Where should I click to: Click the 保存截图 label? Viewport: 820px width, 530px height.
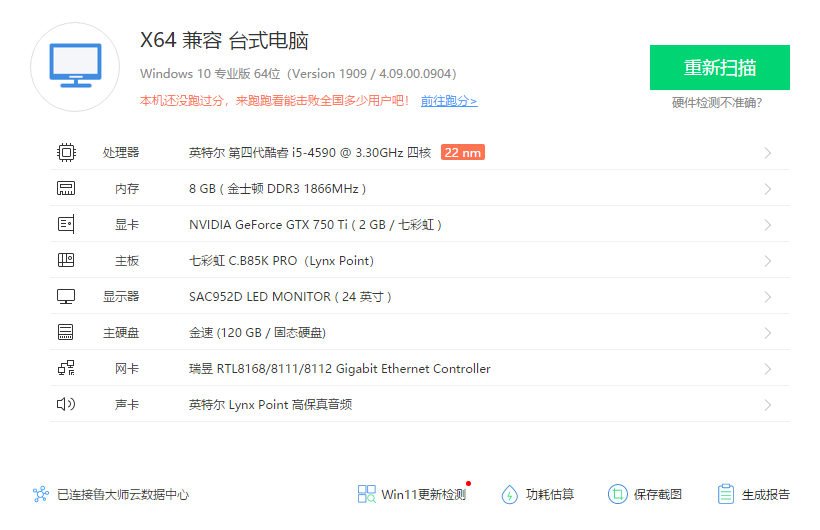click(658, 494)
